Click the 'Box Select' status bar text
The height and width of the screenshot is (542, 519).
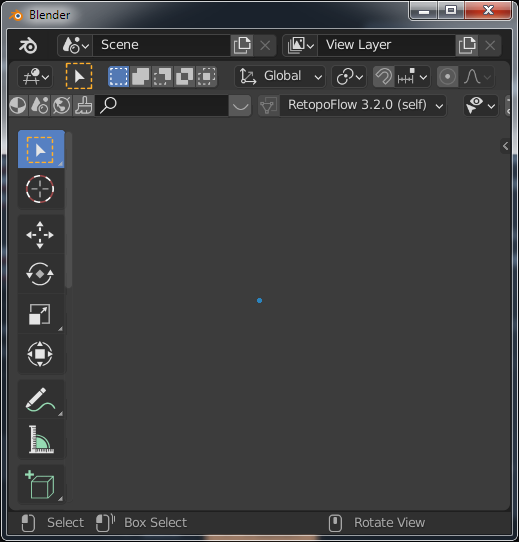coord(156,523)
